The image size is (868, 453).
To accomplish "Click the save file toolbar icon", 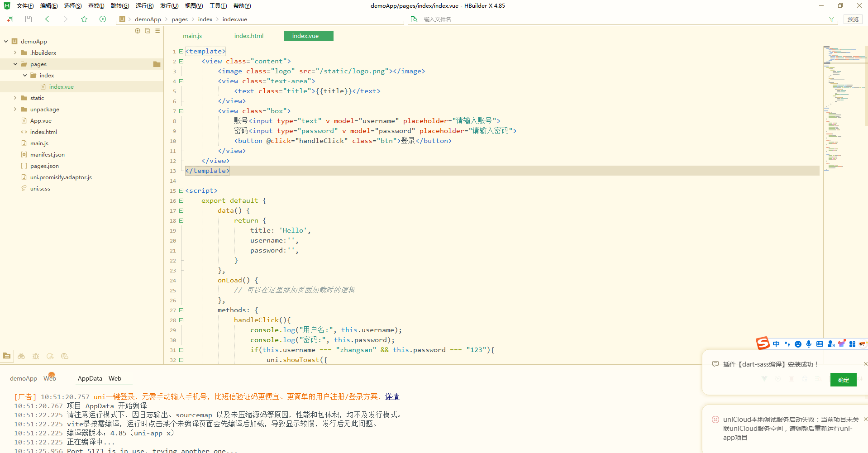I will click(29, 19).
